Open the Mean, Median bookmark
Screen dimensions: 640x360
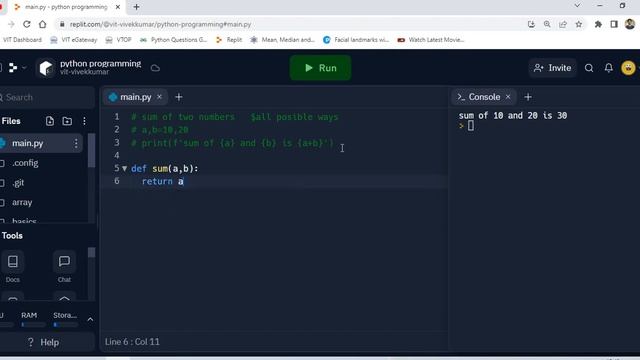(283, 40)
